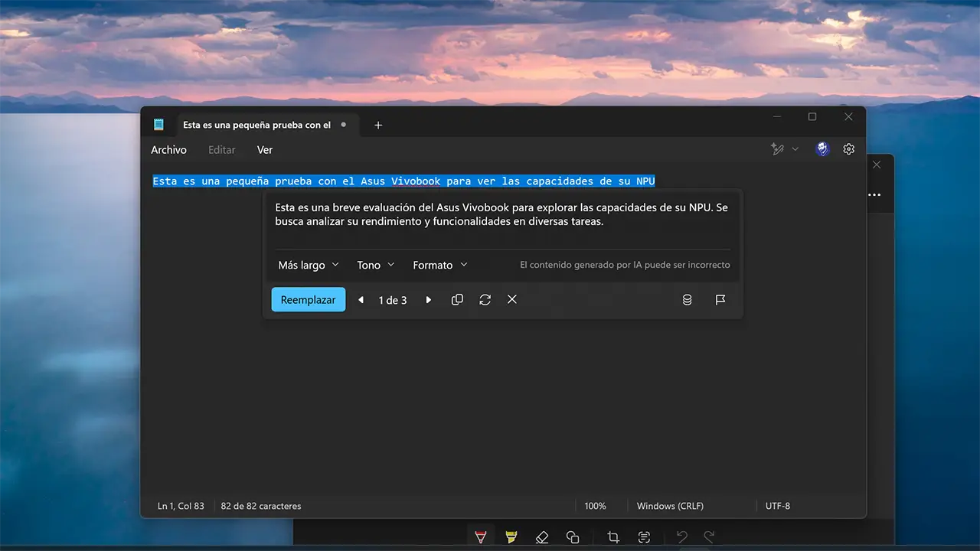Image resolution: width=980 pixels, height=551 pixels.
Task: Open the AI credits coin stack icon
Action: pyautogui.click(x=688, y=300)
